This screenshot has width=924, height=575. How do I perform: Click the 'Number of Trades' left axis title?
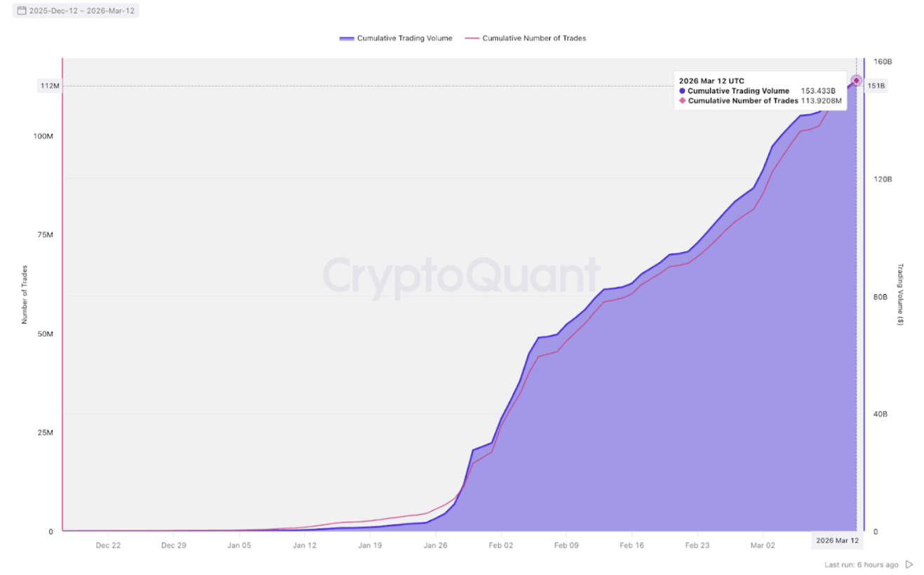click(x=25, y=294)
